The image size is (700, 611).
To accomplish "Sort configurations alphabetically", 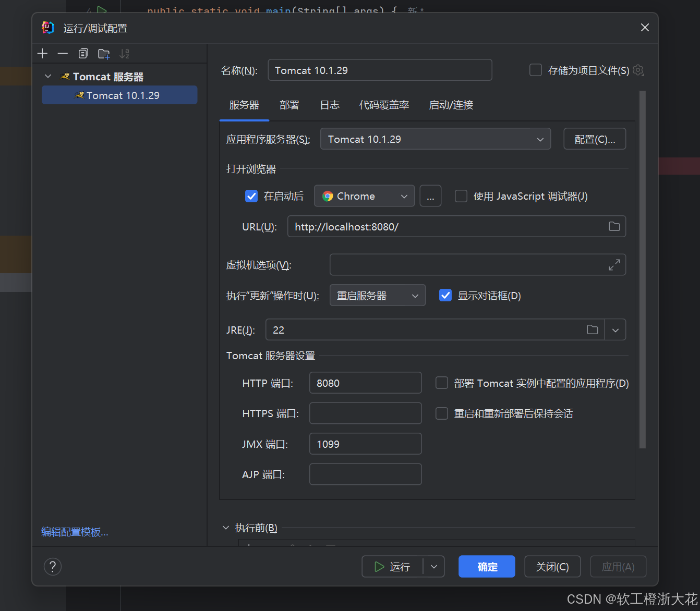I will click(x=124, y=54).
